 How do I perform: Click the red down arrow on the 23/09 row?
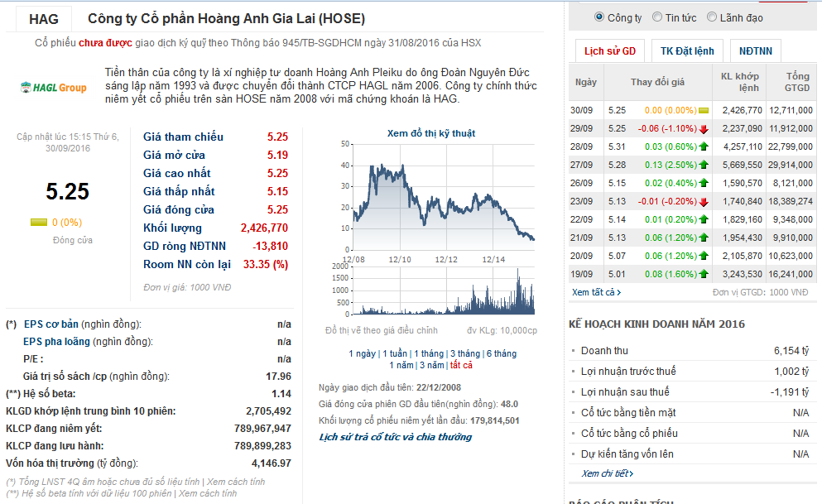[x=704, y=202]
